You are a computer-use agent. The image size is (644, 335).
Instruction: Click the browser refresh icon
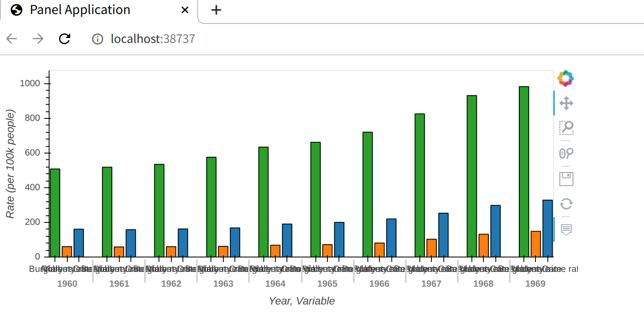click(65, 38)
